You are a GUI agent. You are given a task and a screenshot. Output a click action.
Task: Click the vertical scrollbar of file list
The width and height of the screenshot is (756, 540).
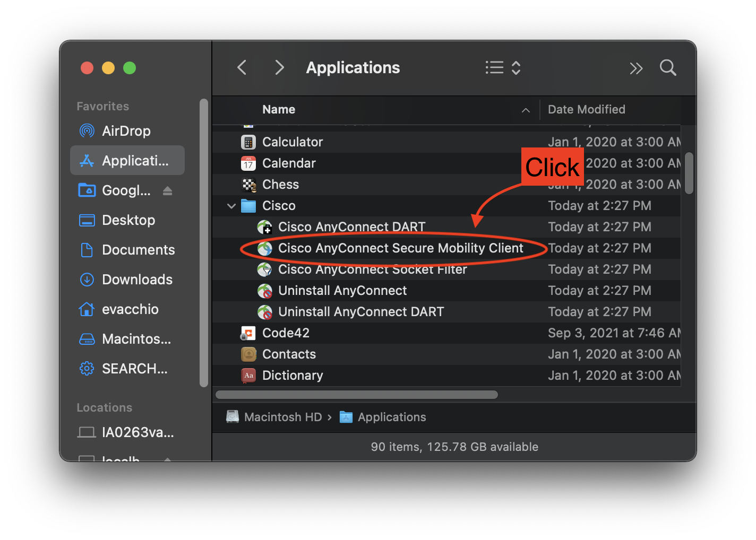[x=689, y=173]
